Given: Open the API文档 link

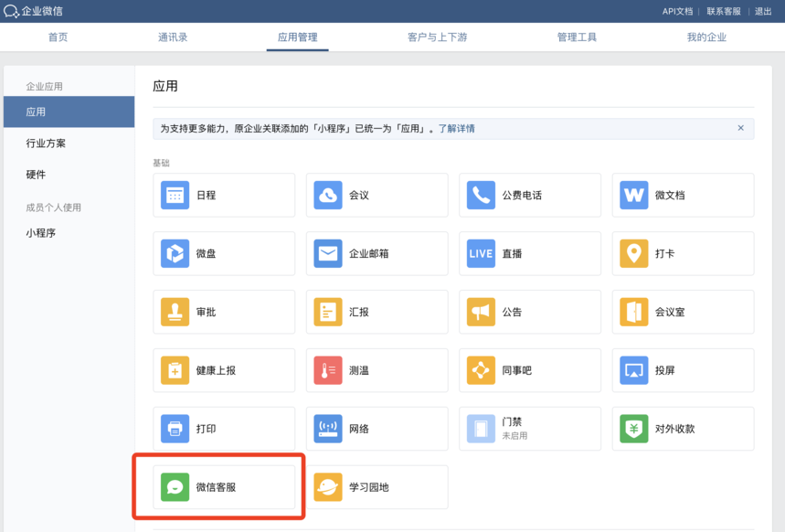Looking at the screenshot, I should (677, 12).
